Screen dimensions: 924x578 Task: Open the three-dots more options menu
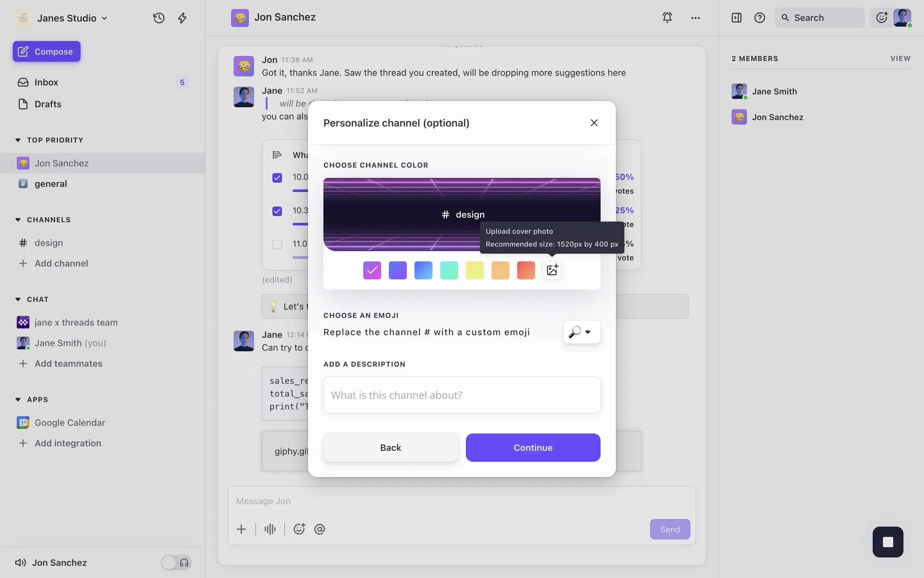(x=695, y=18)
